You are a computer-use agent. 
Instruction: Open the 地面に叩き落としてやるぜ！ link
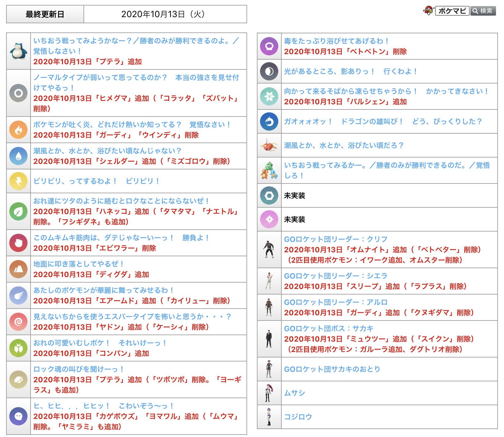(x=78, y=264)
